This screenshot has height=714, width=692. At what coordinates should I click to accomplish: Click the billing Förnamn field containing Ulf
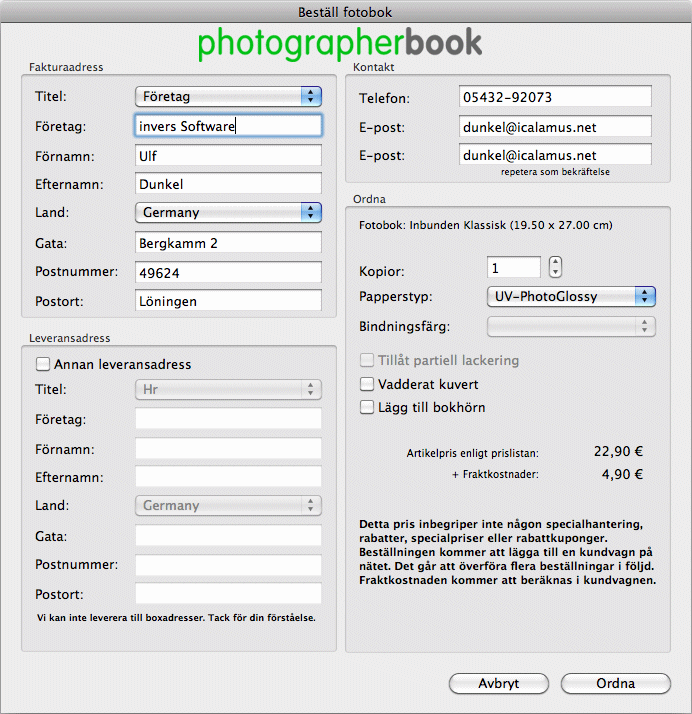(228, 156)
